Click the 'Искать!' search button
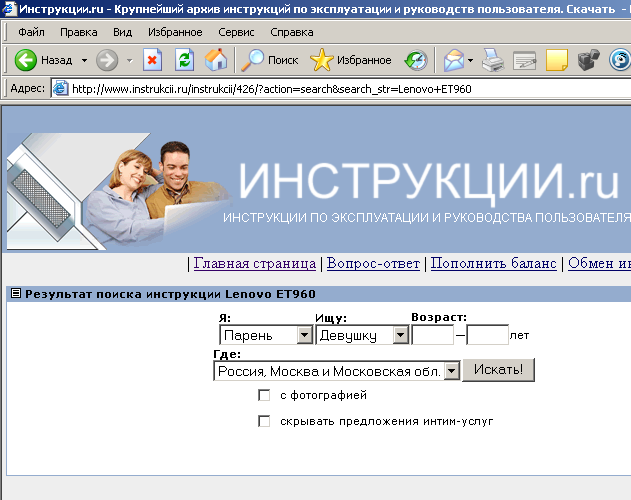The image size is (631, 500). click(x=499, y=370)
